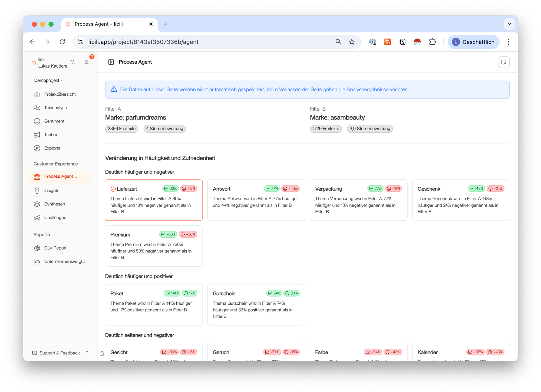Open the browser tab list chevron
This screenshot has width=541, height=392.
click(x=509, y=24)
